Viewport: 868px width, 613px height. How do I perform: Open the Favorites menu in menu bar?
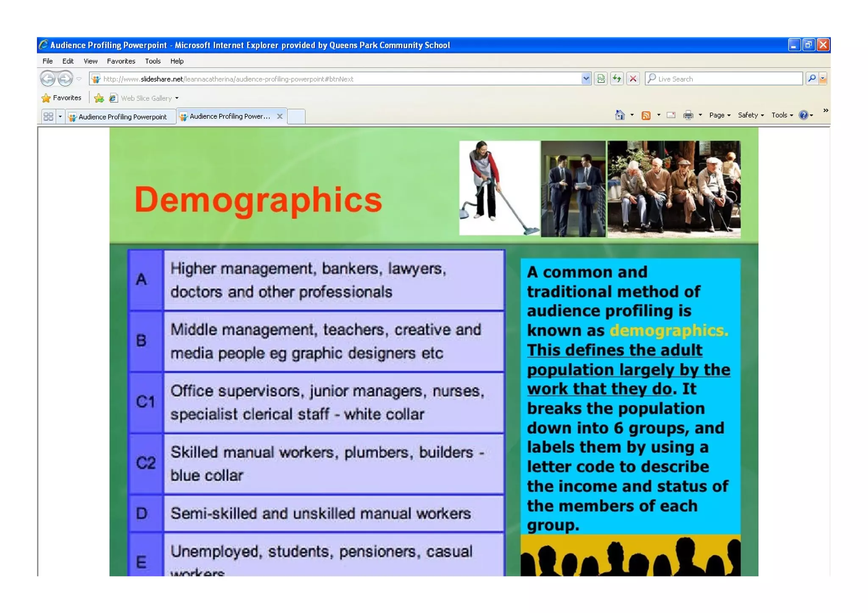coord(121,61)
